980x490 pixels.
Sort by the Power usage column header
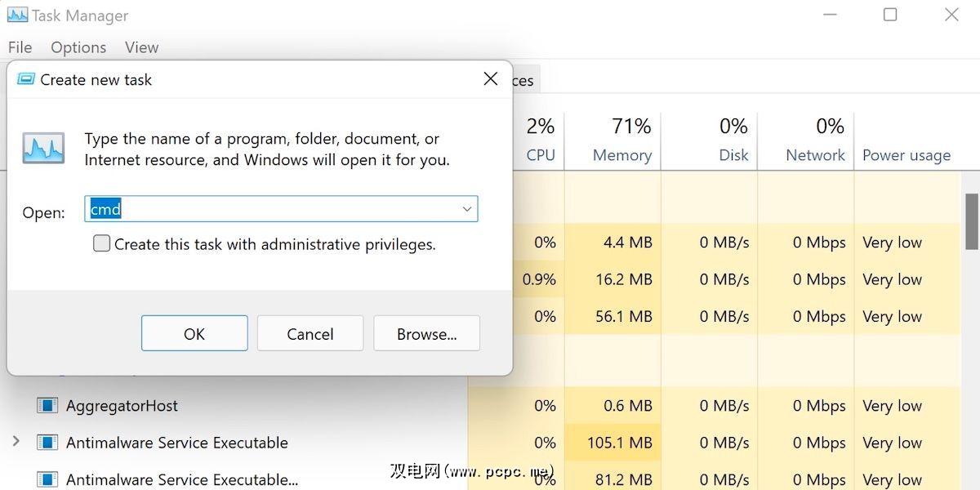906,155
